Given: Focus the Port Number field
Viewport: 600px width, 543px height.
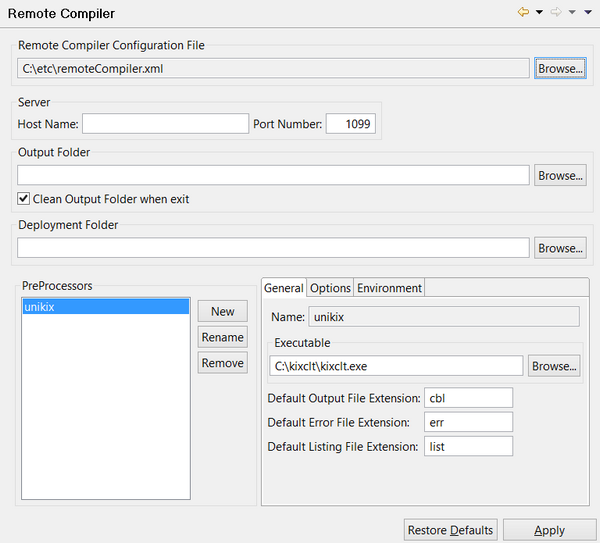Looking at the screenshot, I should (x=350, y=124).
